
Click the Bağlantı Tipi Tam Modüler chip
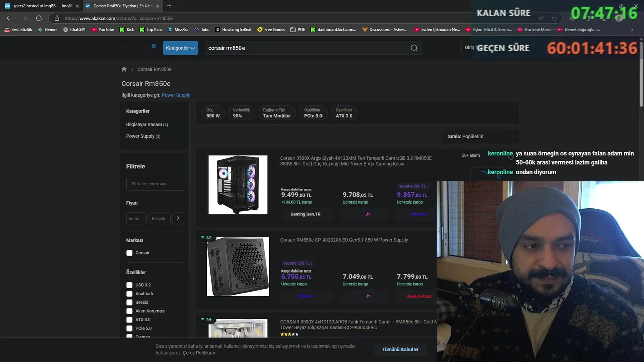(277, 113)
